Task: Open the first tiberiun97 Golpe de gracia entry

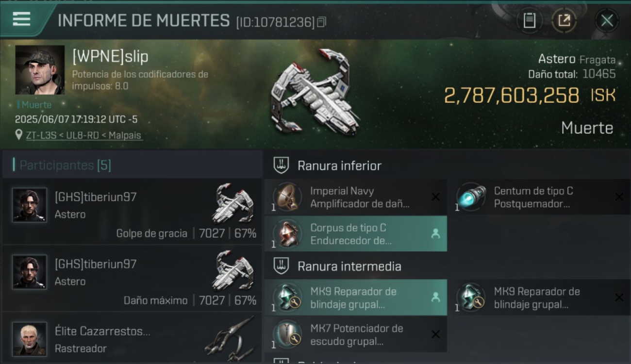Action: pos(132,212)
